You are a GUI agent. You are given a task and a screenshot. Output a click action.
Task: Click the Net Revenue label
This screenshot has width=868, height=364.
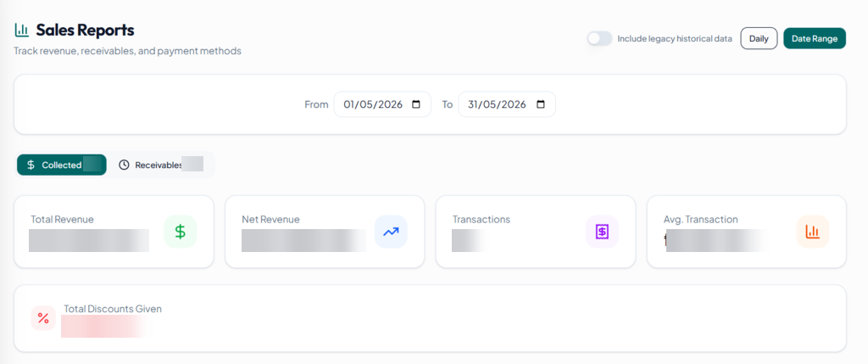click(x=270, y=220)
